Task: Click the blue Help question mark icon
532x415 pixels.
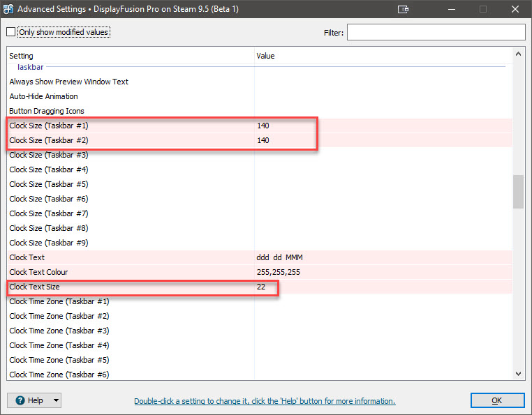Action: tap(20, 400)
